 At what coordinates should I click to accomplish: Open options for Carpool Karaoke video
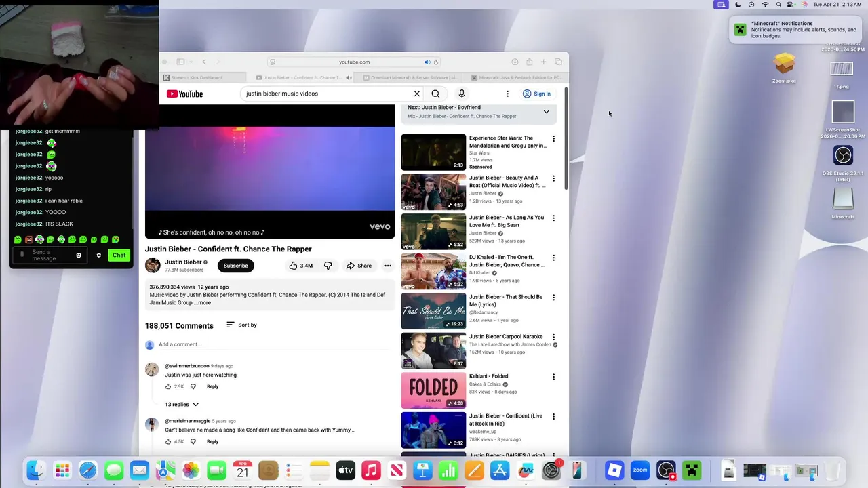coord(553,337)
